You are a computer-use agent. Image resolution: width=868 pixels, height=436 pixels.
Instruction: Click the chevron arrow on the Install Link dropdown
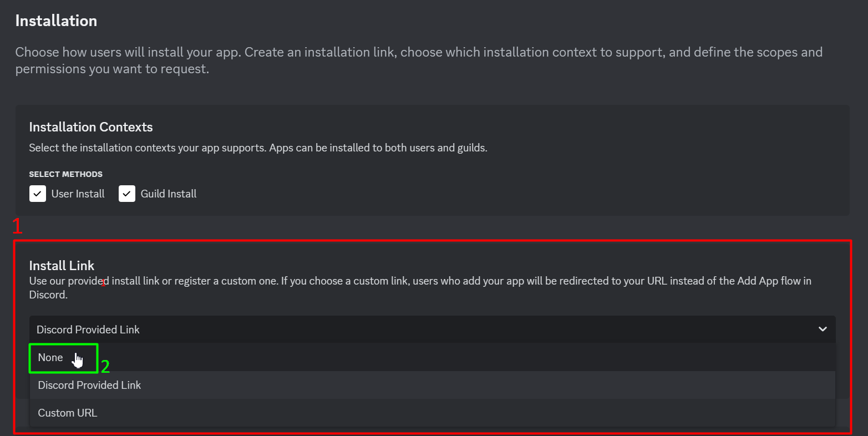[x=823, y=329]
